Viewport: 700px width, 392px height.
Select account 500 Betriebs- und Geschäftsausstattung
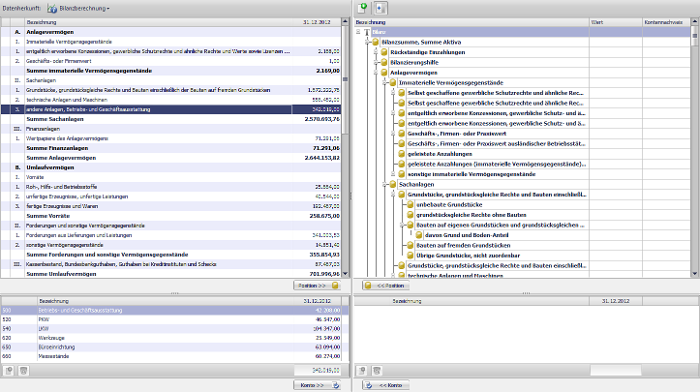171,310
